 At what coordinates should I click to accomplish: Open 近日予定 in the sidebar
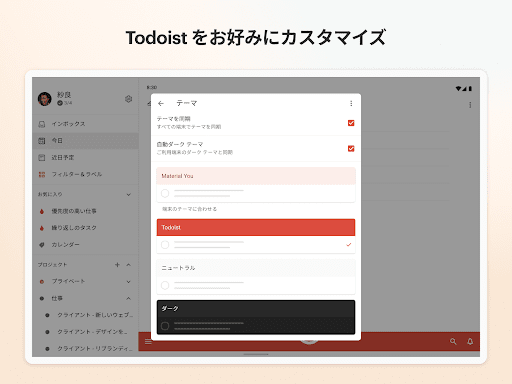(85, 157)
